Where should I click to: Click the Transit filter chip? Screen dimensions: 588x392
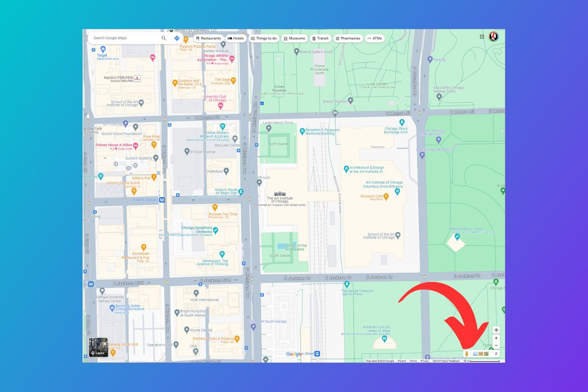point(320,38)
